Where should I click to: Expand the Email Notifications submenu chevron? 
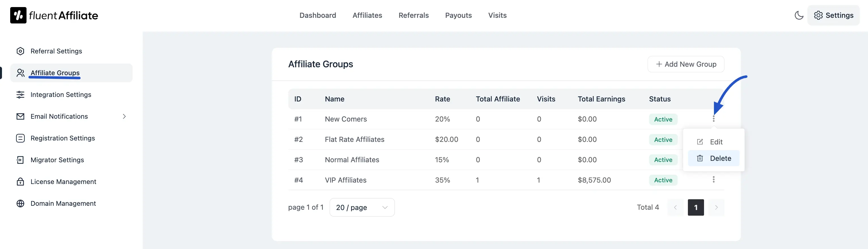click(x=124, y=116)
